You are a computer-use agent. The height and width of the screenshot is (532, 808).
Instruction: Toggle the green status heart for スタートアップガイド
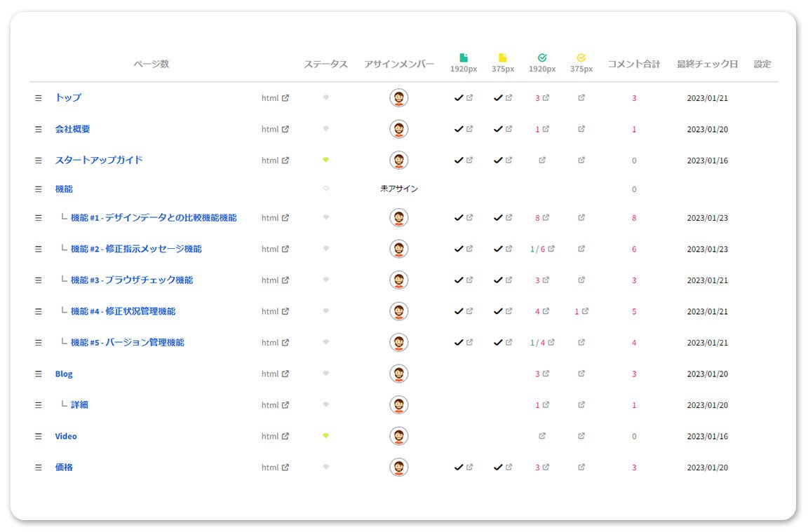click(325, 160)
